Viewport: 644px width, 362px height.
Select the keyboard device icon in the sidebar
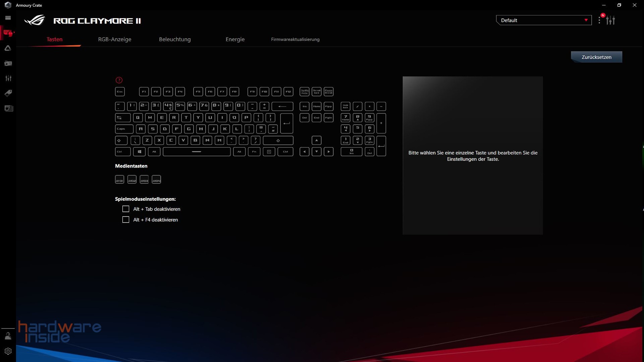point(8,33)
